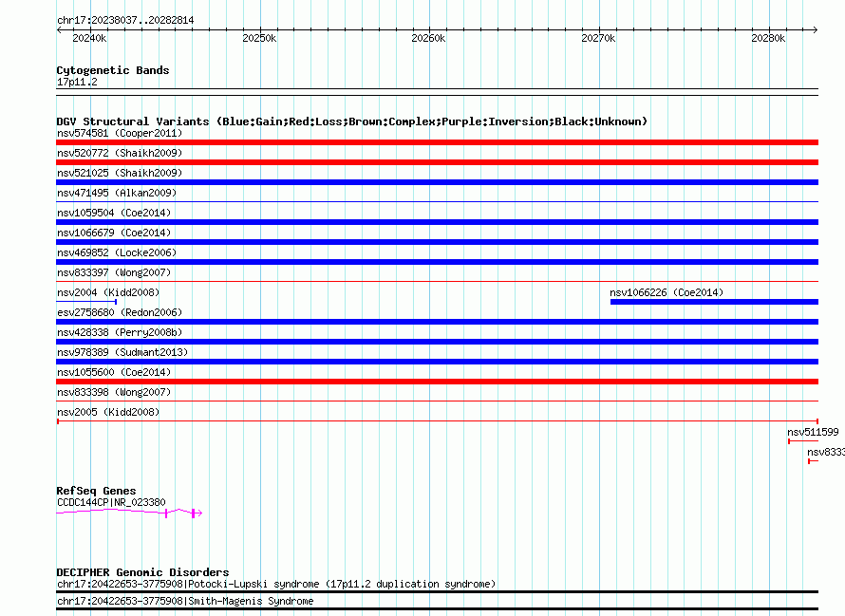The width and height of the screenshot is (845, 616).
Task: Click the left arrowhead of the ruler
Action: [59, 30]
